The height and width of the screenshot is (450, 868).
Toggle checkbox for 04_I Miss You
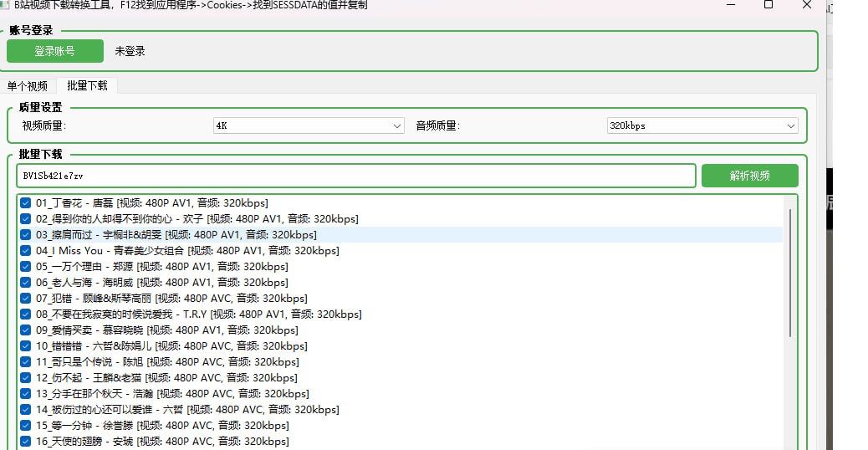26,251
